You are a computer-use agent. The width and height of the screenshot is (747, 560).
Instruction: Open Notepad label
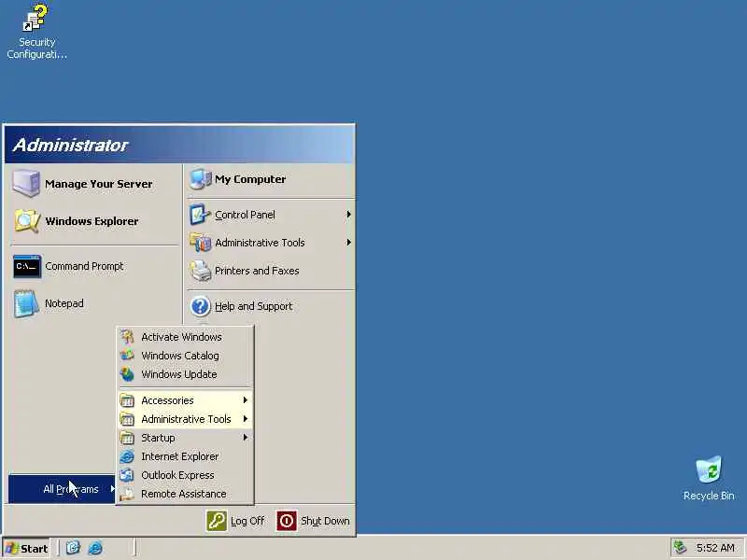click(64, 303)
